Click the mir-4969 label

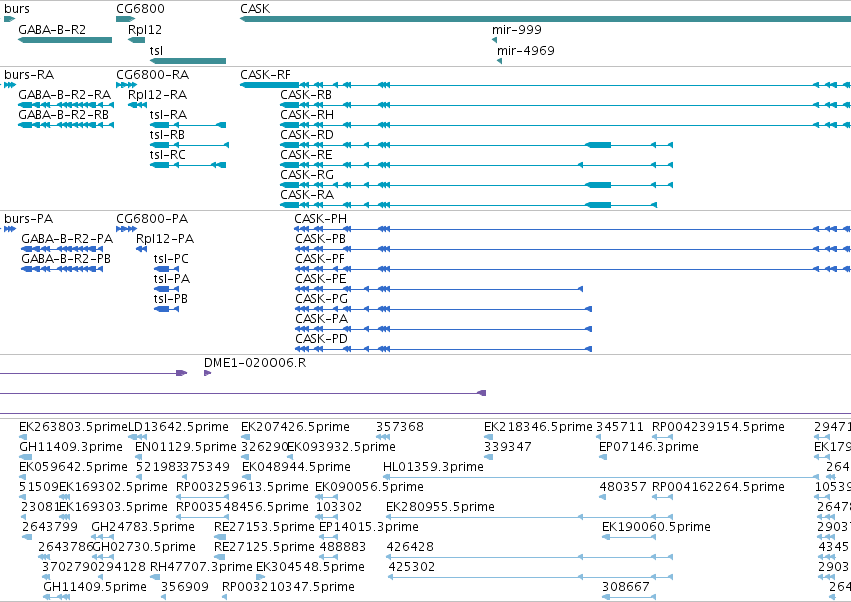point(525,51)
